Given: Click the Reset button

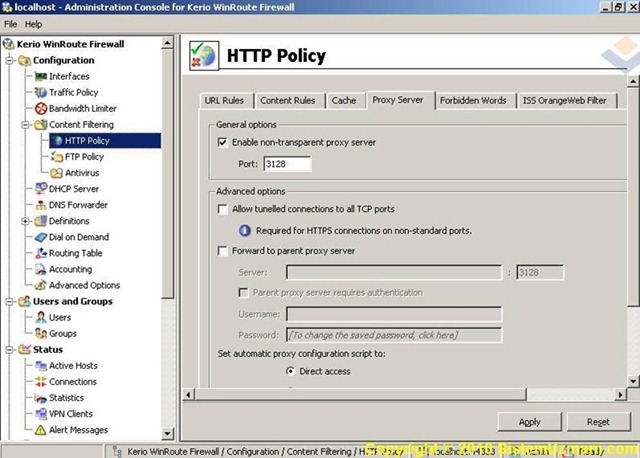Looking at the screenshot, I should coord(598,422).
